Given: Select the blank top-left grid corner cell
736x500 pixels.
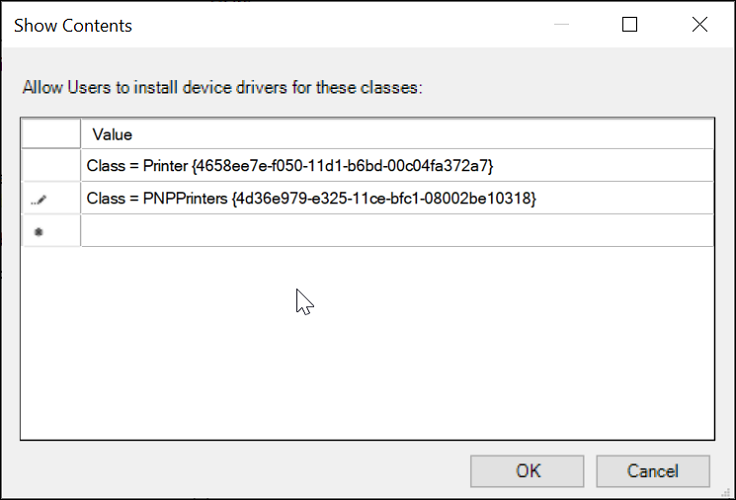Looking at the screenshot, I should point(51,134).
